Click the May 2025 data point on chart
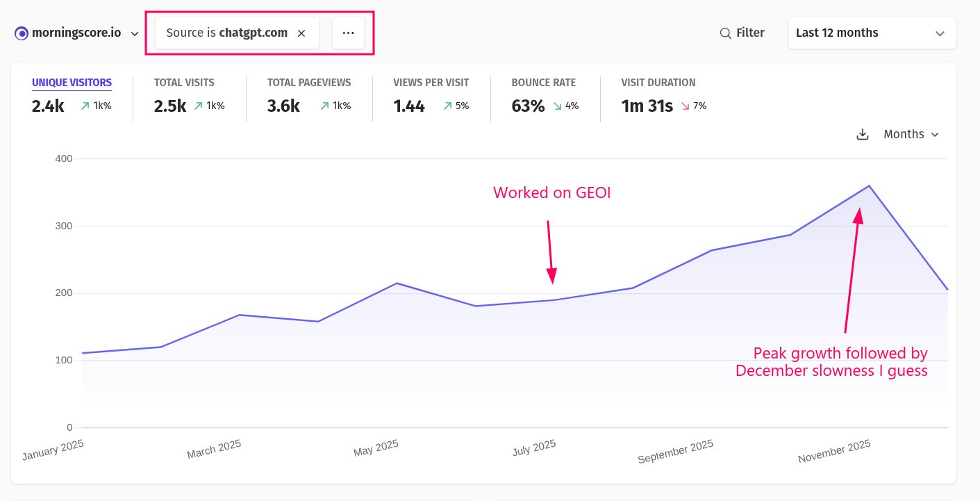The image size is (980, 501). [397, 283]
